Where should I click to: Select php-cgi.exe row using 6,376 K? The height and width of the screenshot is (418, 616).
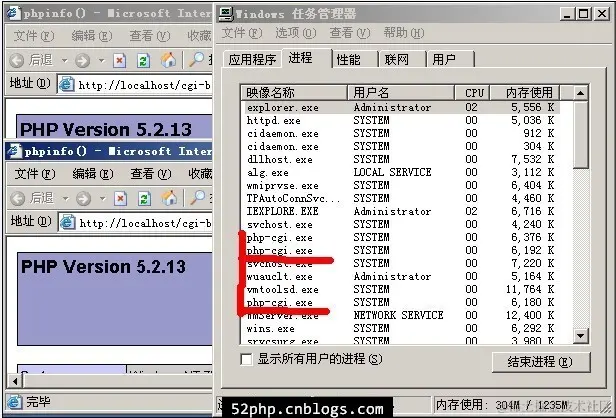[x=400, y=237]
